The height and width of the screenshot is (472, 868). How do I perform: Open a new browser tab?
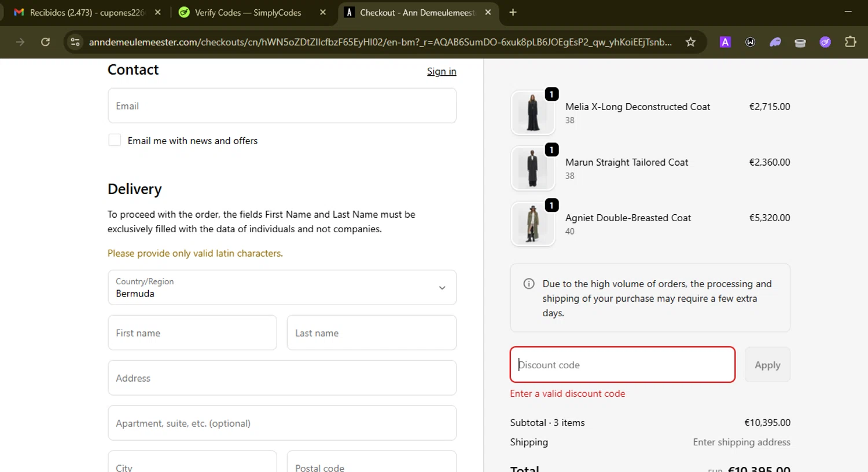(x=513, y=12)
